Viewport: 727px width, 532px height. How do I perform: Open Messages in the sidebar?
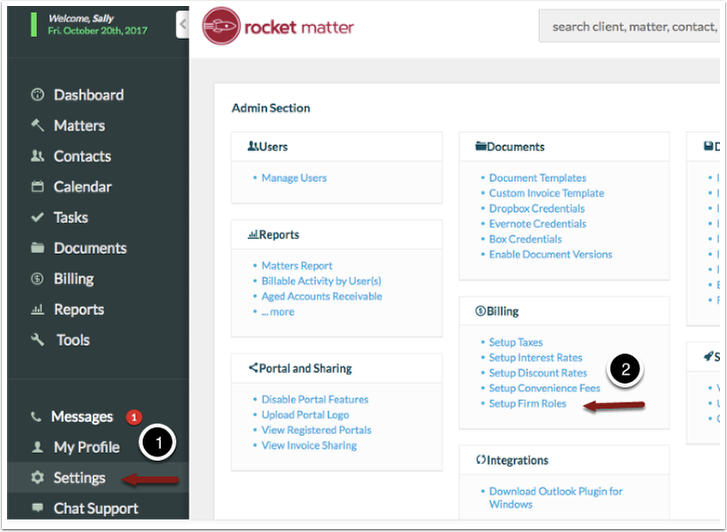pyautogui.click(x=82, y=416)
